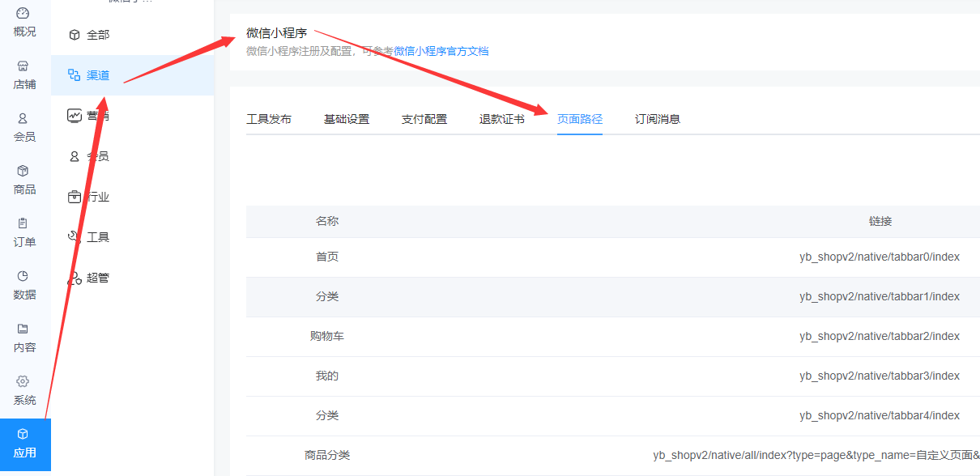Click the submenu 会员 person icon
This screenshot has height=476, width=980.
point(75,156)
